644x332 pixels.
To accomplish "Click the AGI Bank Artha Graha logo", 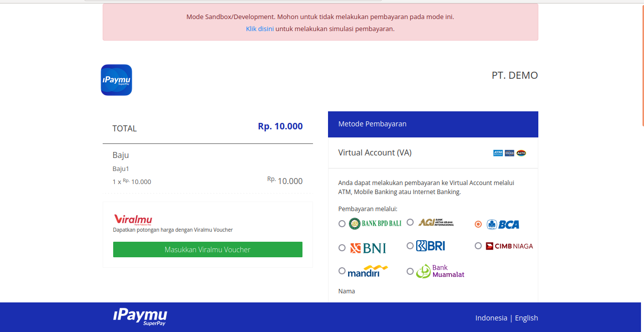I will point(436,222).
